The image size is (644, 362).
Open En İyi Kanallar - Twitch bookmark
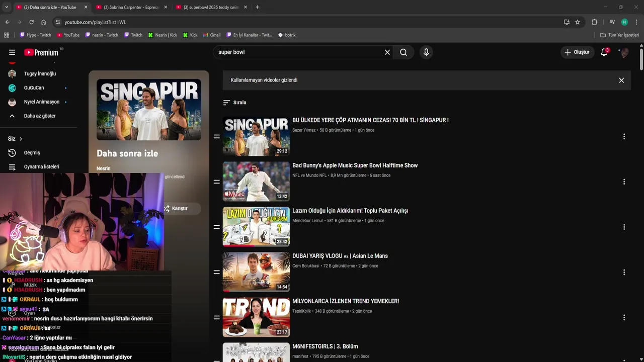point(249,35)
